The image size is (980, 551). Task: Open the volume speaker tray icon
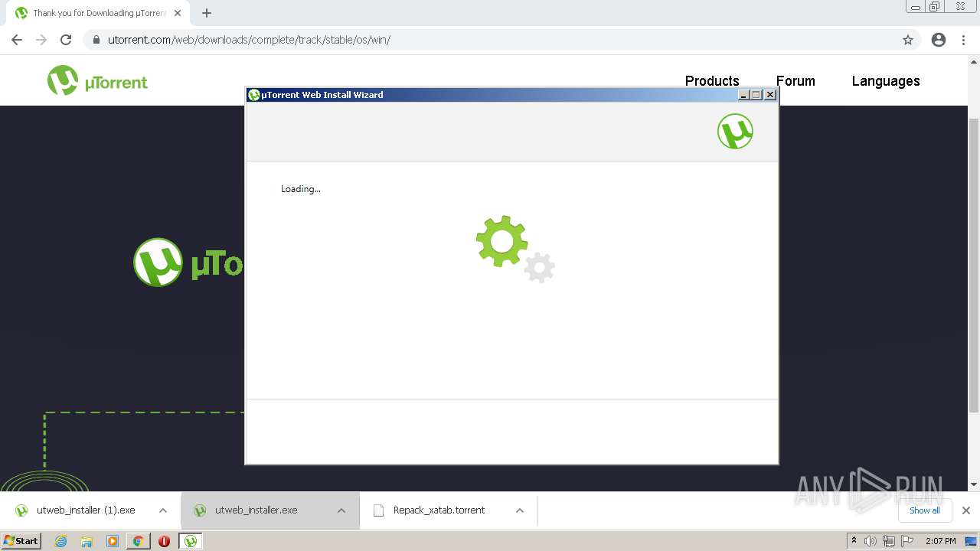(871, 541)
